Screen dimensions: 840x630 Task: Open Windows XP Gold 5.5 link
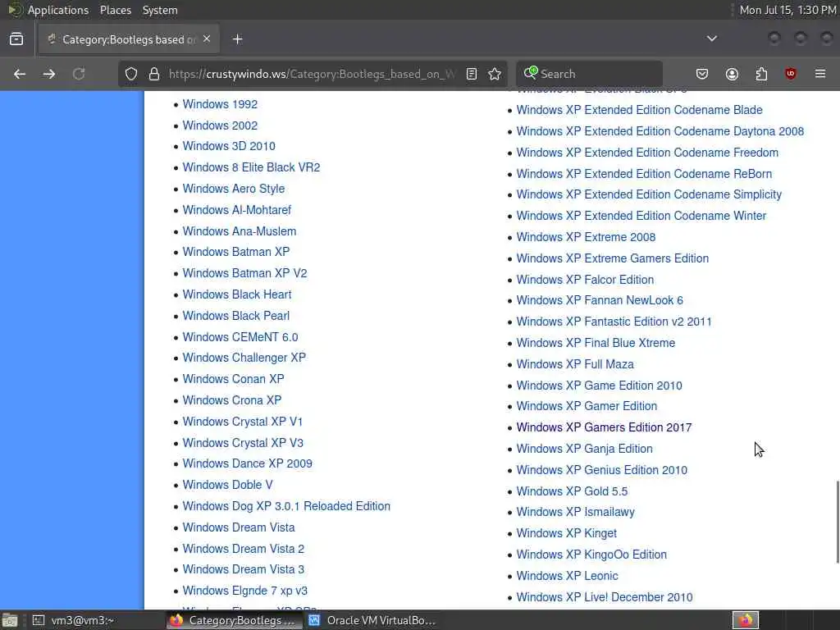(x=572, y=491)
